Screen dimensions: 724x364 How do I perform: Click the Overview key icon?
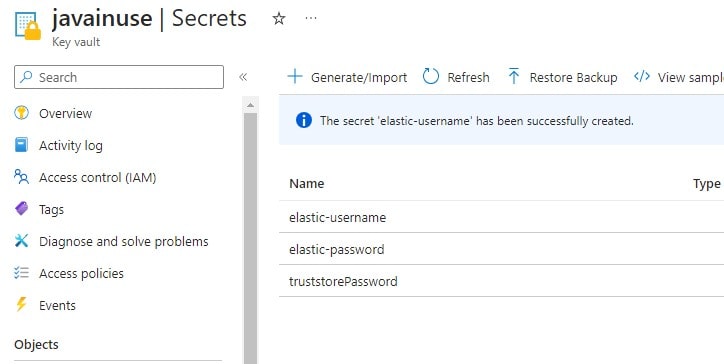click(21, 113)
